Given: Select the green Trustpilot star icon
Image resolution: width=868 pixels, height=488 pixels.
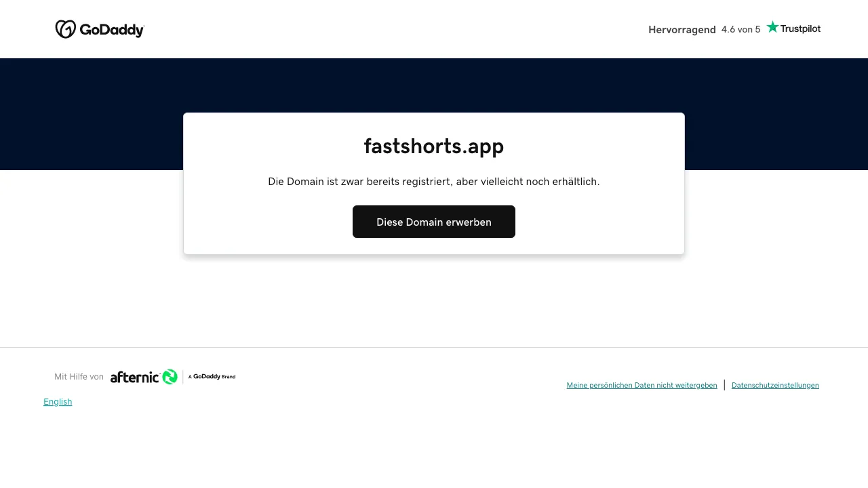Looking at the screenshot, I should pos(772,27).
